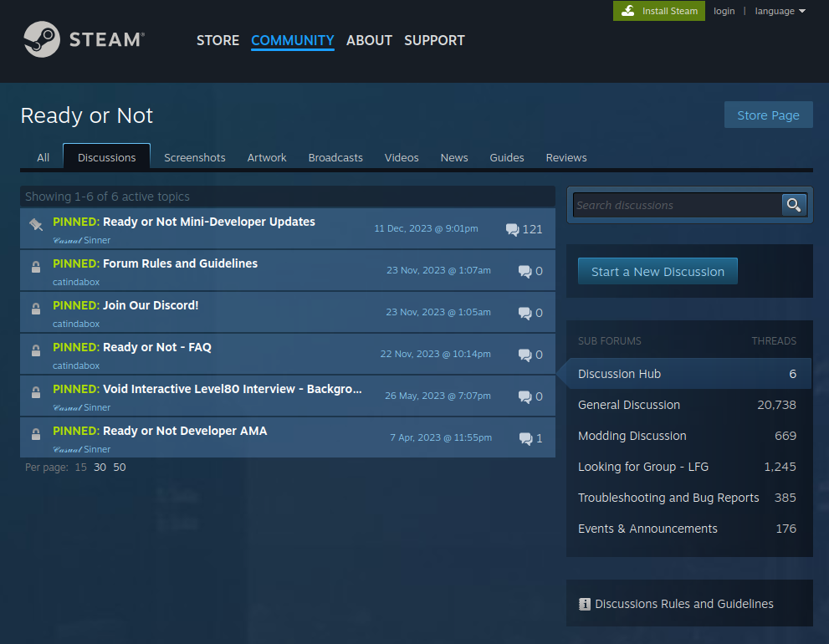The height and width of the screenshot is (644, 829).
Task: Click the comment bubble on Level80 Interview row
Action: coord(525,396)
